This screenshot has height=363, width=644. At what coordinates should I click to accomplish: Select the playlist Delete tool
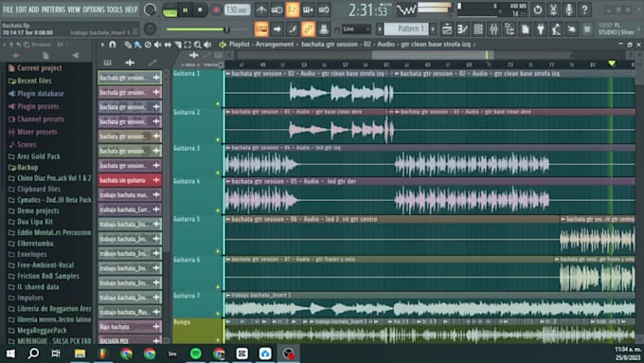[148, 45]
